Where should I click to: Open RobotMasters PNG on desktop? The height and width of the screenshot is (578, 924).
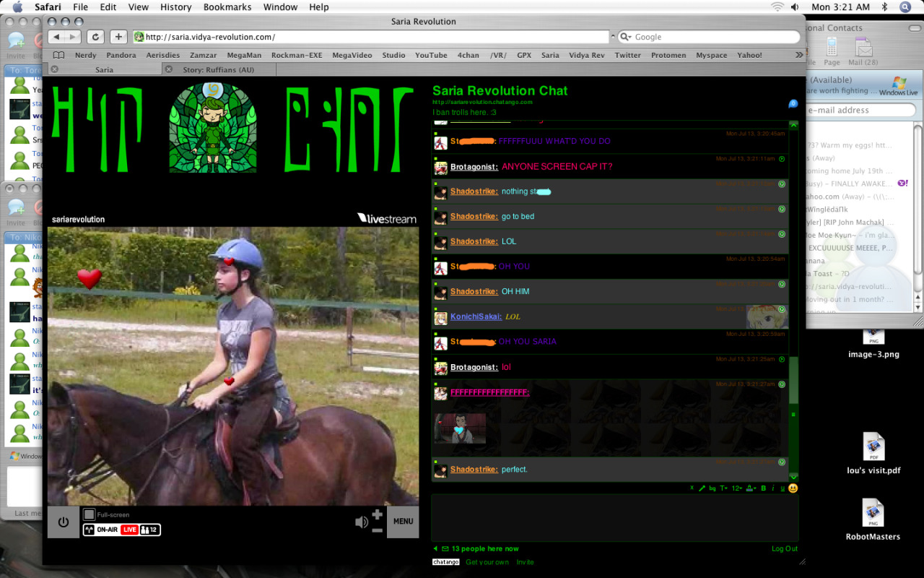873,520
